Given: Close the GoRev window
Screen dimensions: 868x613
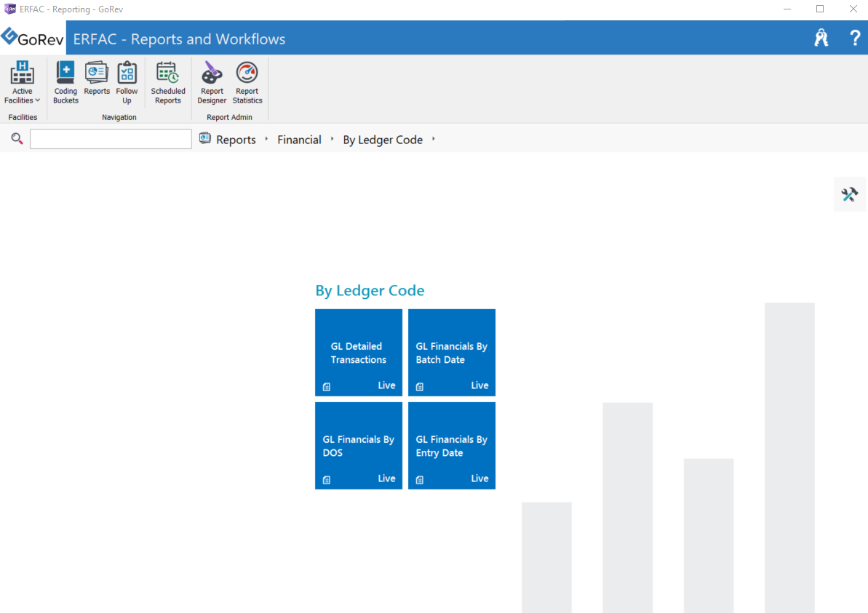Looking at the screenshot, I should pos(853,9).
